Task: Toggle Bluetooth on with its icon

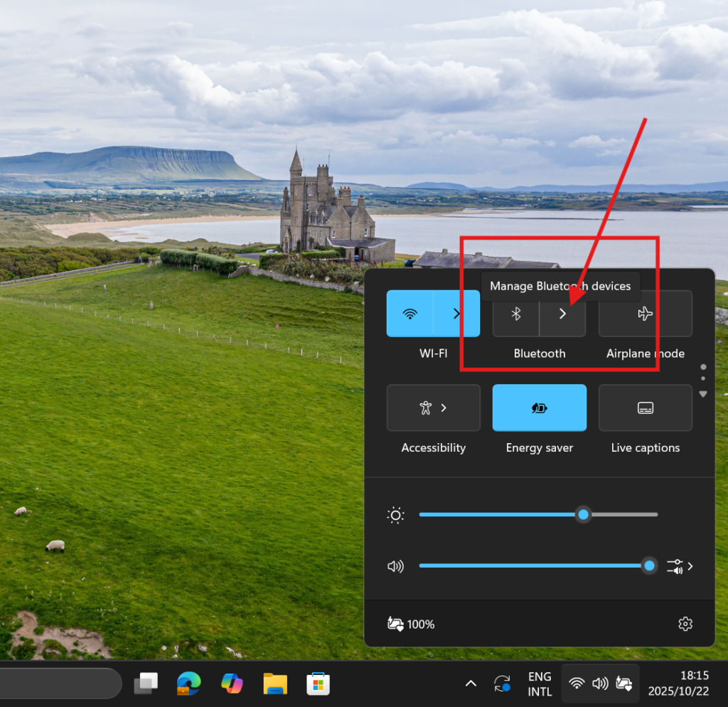Action: (x=516, y=314)
